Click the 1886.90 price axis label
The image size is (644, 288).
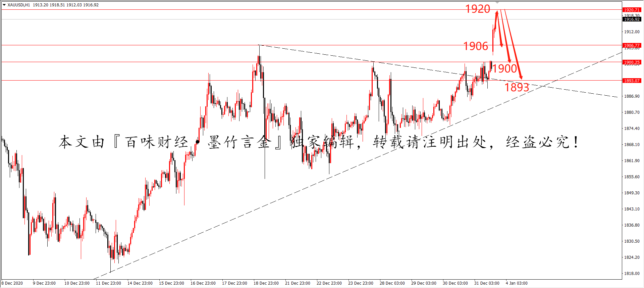pos(632,96)
